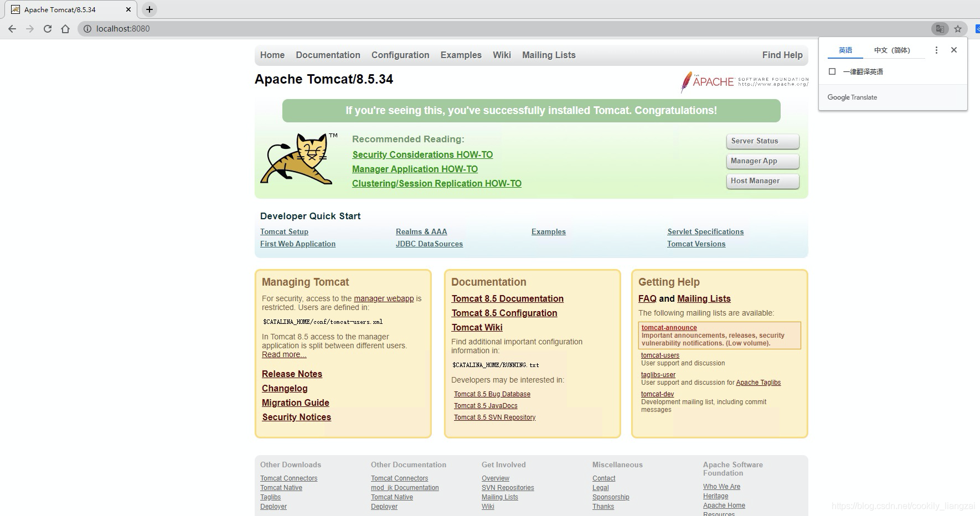Open the Home navigation item
Image resolution: width=980 pixels, height=516 pixels.
(272, 55)
